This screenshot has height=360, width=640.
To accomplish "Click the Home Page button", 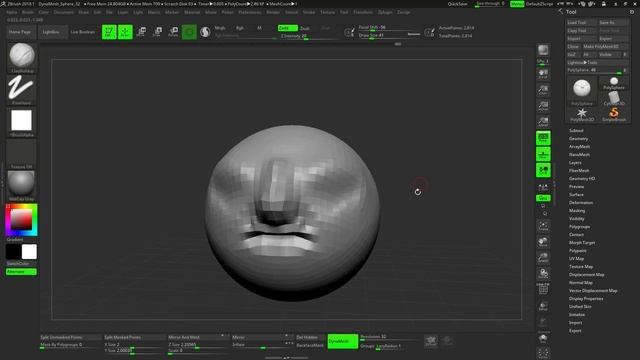I will tap(20, 32).
